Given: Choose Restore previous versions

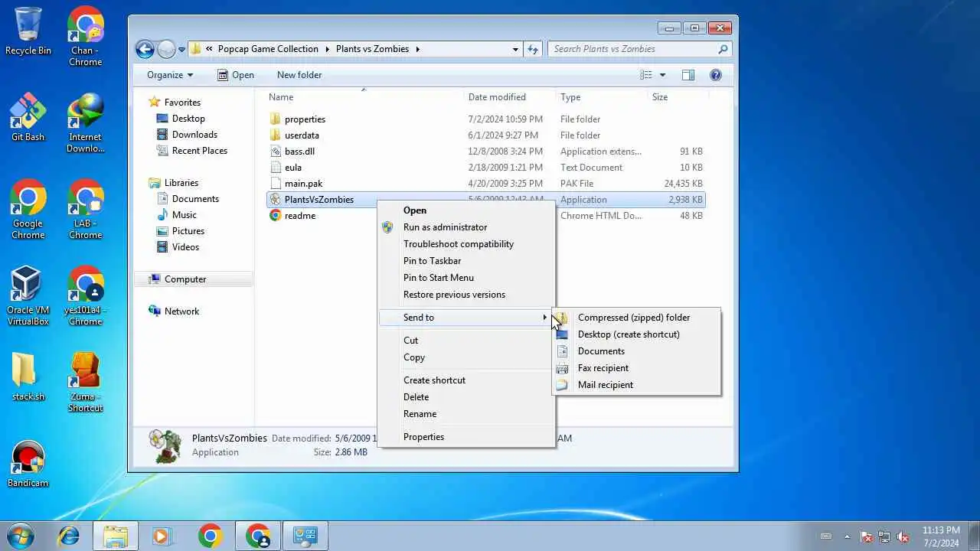Looking at the screenshot, I should click(466, 295).
